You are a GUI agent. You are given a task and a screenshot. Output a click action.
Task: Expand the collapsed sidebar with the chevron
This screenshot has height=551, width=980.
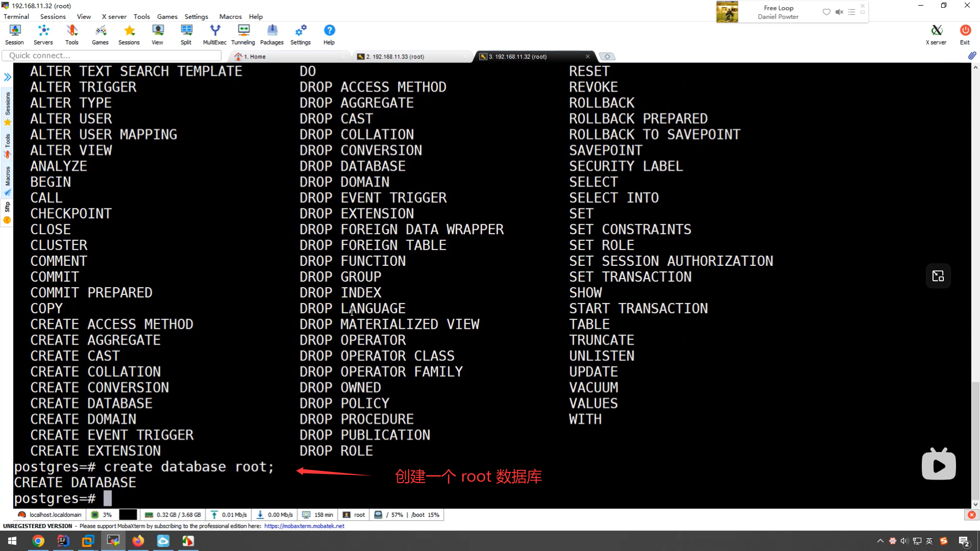tap(7, 77)
